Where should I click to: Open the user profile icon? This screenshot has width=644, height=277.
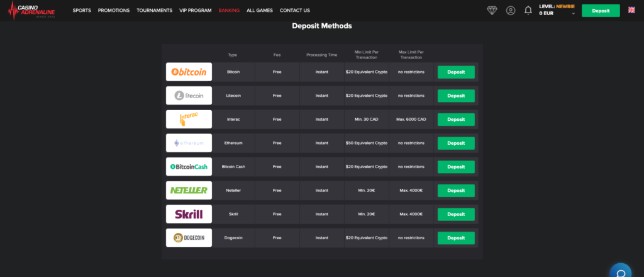click(511, 11)
